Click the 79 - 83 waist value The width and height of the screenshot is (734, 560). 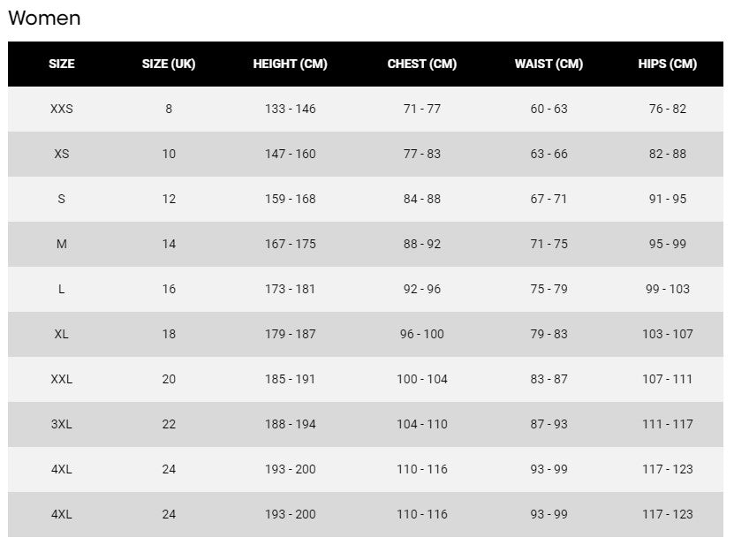(549, 334)
